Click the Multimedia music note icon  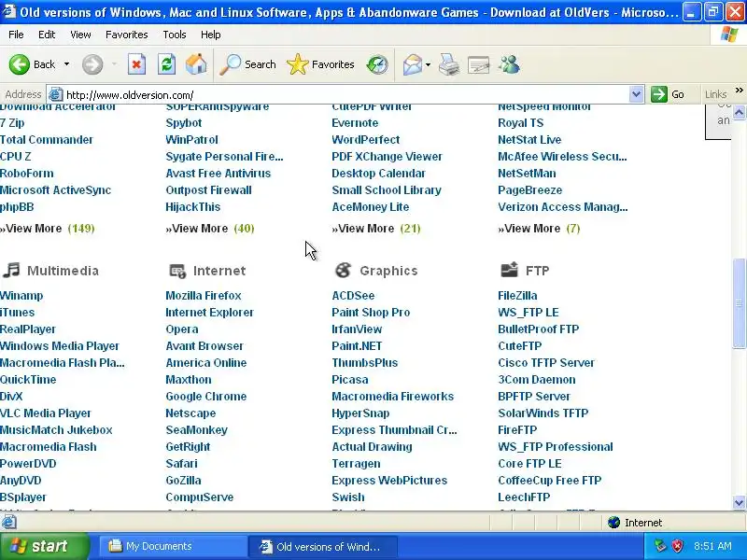(x=11, y=270)
